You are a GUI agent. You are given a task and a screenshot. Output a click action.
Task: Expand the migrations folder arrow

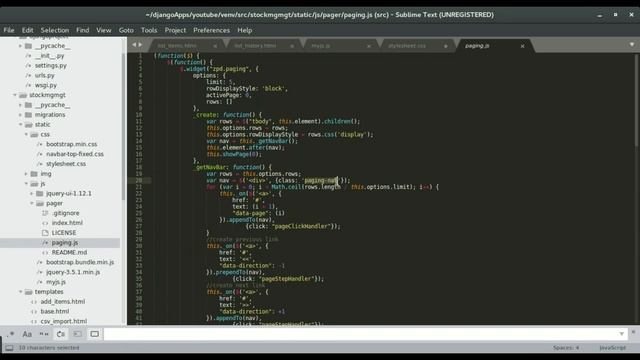click(20, 115)
